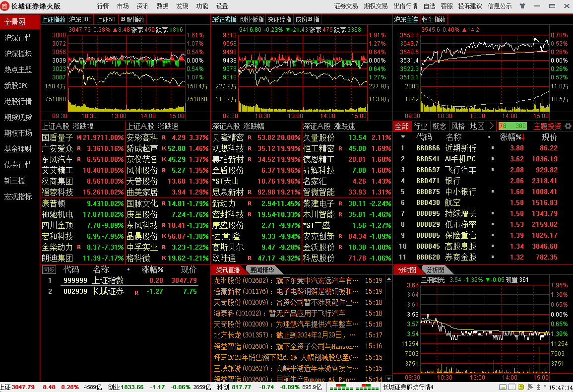Viewport: 573px width, 392px height.
Task: Select 沪深板块 in the left sidebar
Action: click(18, 54)
